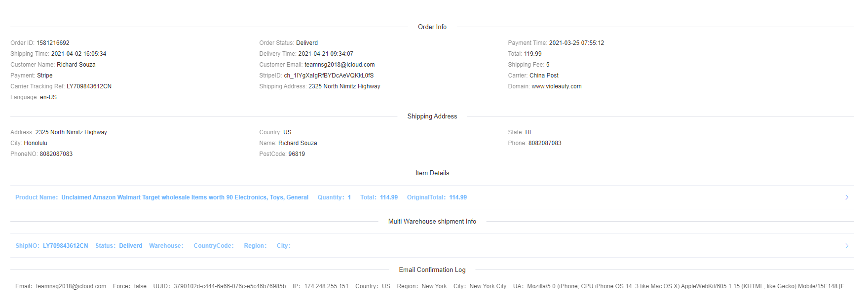Click the OriginalTotal 114.99 value
Image resolution: width=868 pixels, height=308 pixels.
point(457,197)
